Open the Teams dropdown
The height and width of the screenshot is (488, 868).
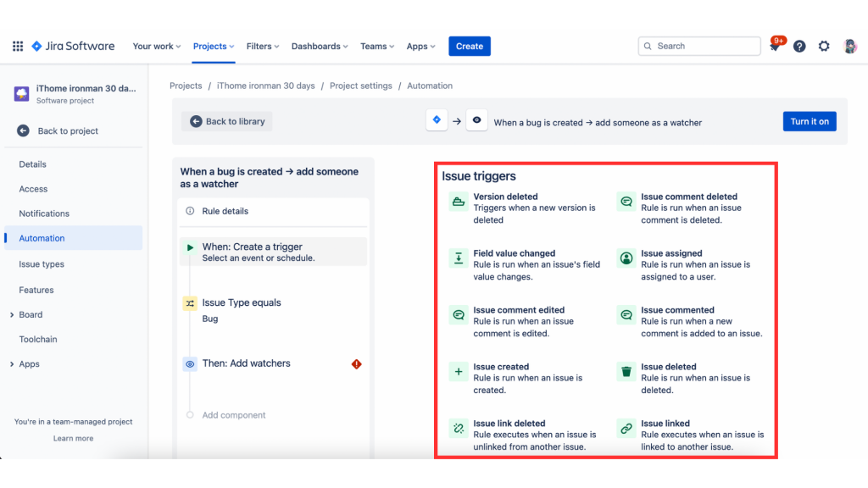coord(377,46)
